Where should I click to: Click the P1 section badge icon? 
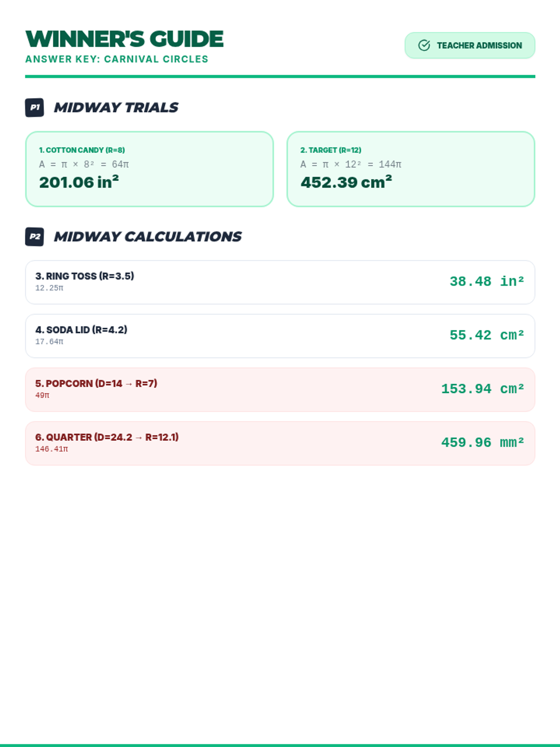tap(35, 107)
